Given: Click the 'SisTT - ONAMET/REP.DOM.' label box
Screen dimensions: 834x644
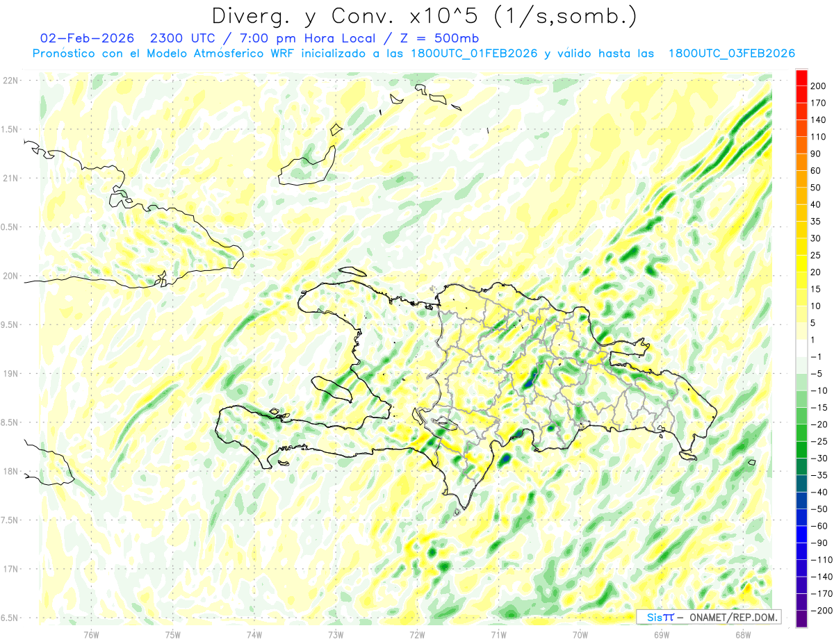Looking at the screenshot, I should [709, 617].
